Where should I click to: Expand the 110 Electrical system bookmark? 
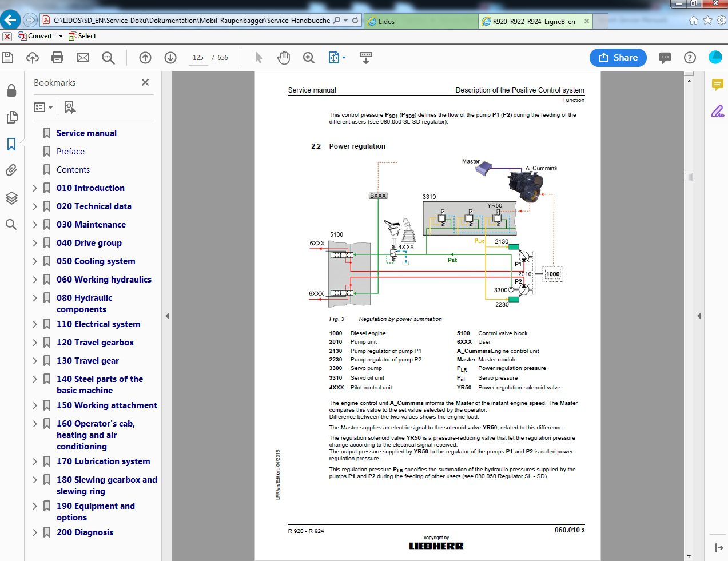[35, 324]
